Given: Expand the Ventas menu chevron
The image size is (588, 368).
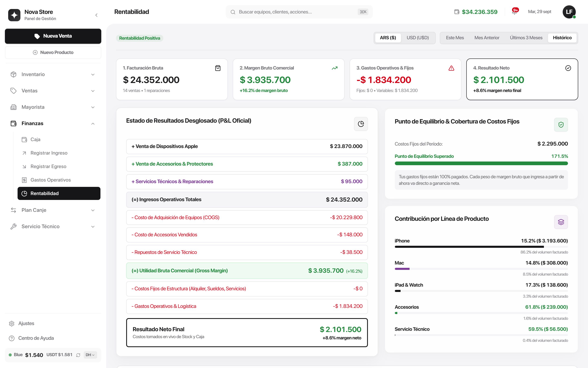Looking at the screenshot, I should pyautogui.click(x=93, y=91).
